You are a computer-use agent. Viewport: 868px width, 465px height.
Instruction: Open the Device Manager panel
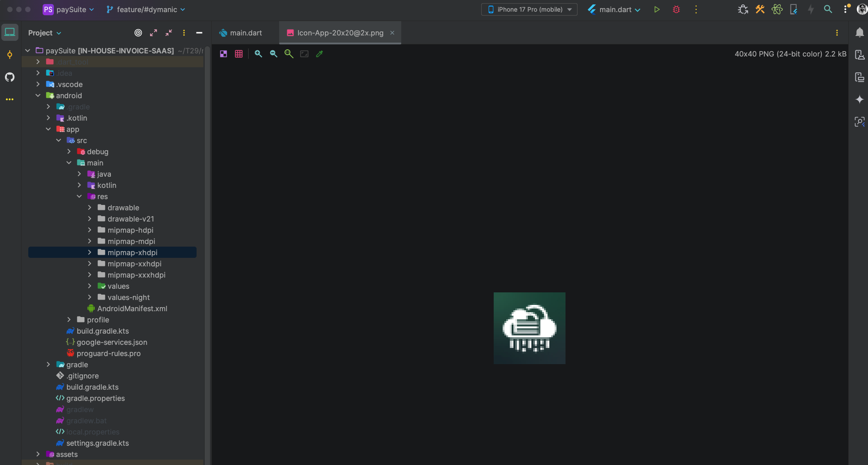pyautogui.click(x=860, y=54)
